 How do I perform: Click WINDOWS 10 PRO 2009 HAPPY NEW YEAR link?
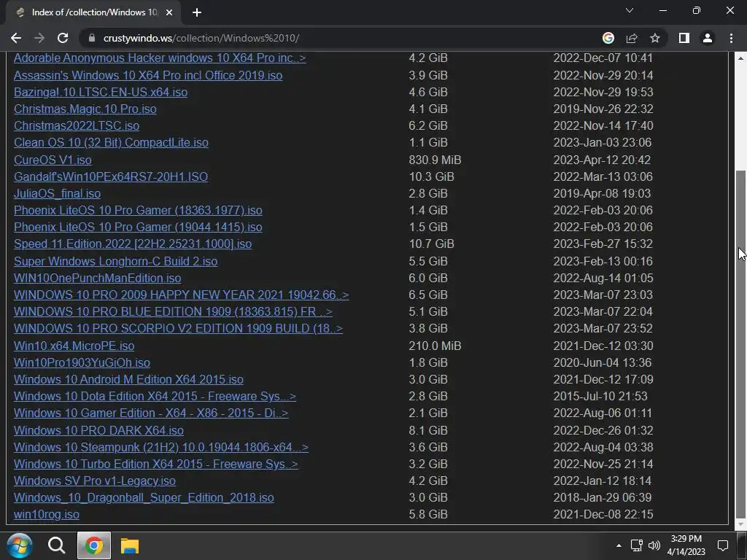tap(181, 295)
